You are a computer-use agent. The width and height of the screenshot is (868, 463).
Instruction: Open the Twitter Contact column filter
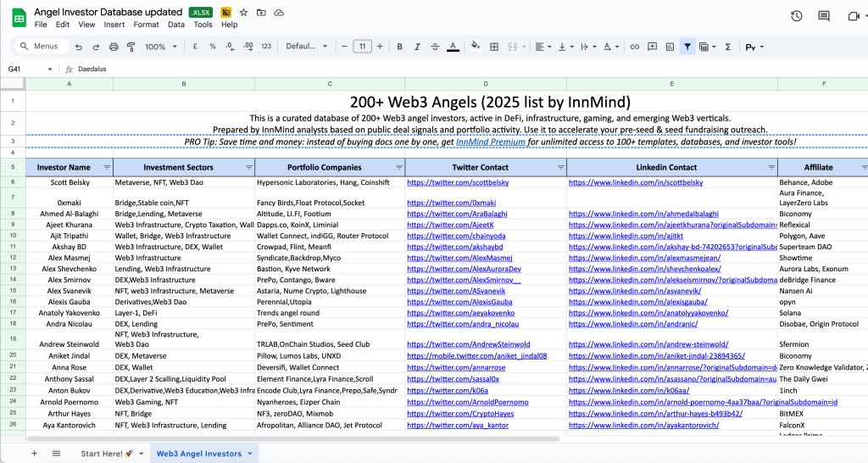560,167
